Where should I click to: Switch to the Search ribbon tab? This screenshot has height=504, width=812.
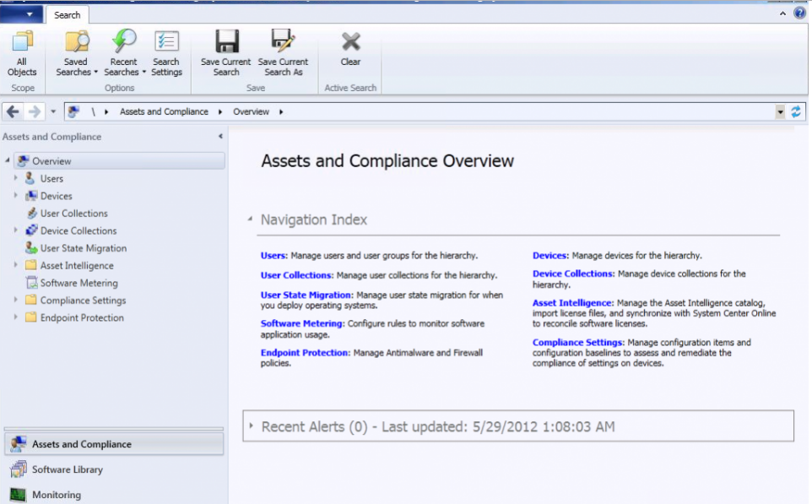[67, 14]
